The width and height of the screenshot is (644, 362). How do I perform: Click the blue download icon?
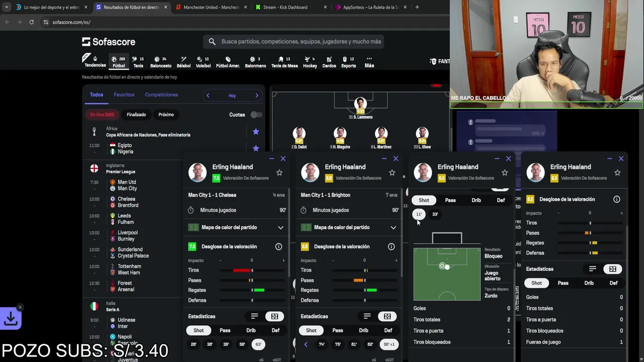(x=11, y=318)
